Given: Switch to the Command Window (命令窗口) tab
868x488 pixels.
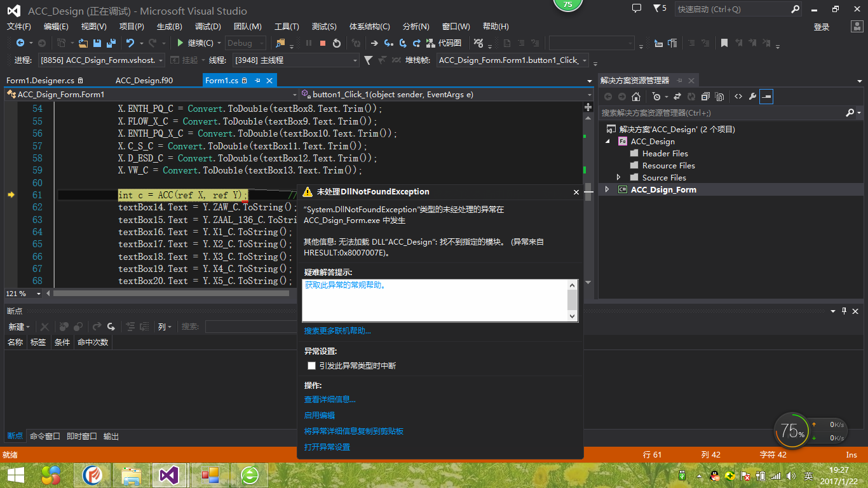Looking at the screenshot, I should 45,437.
